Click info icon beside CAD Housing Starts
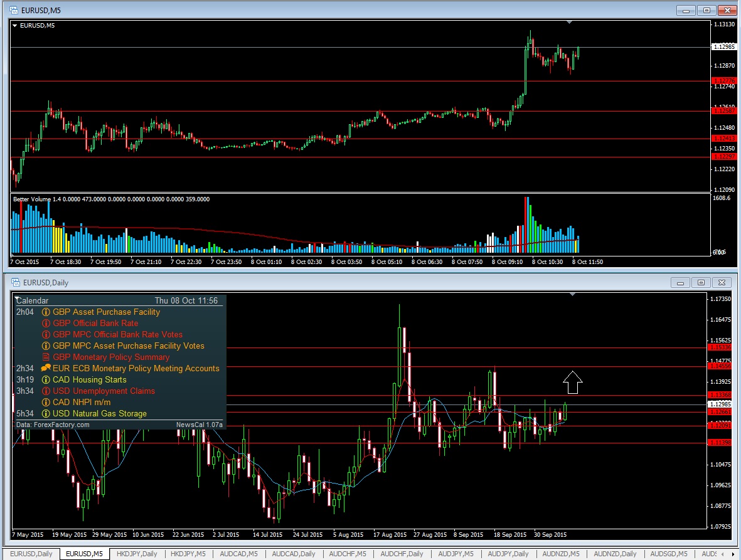This screenshot has height=560, width=741. click(46, 379)
